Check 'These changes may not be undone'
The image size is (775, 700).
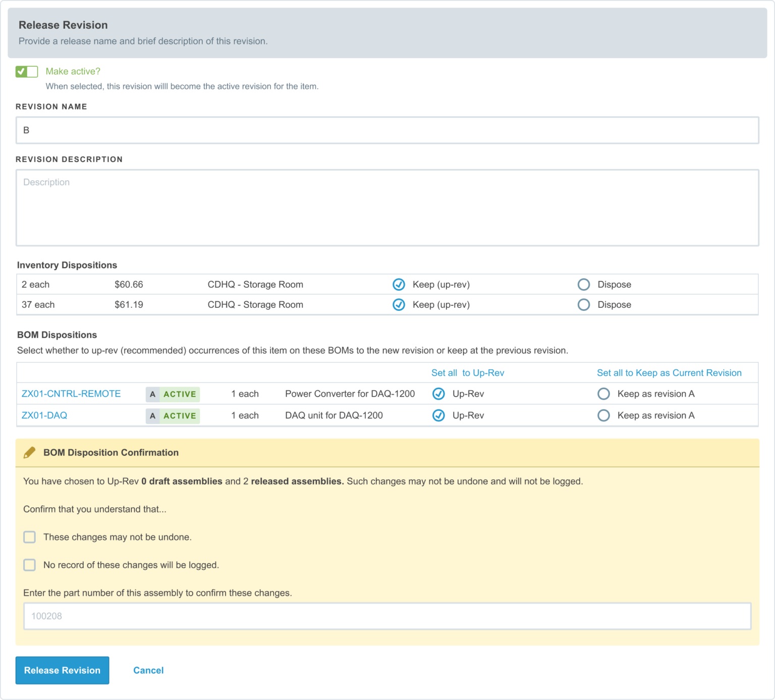(x=30, y=537)
